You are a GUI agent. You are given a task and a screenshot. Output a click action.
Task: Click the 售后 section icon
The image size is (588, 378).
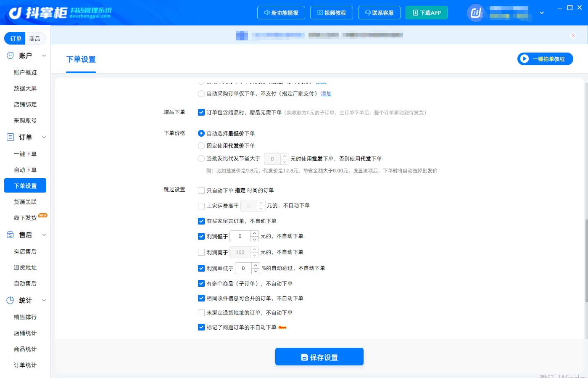[x=11, y=235]
